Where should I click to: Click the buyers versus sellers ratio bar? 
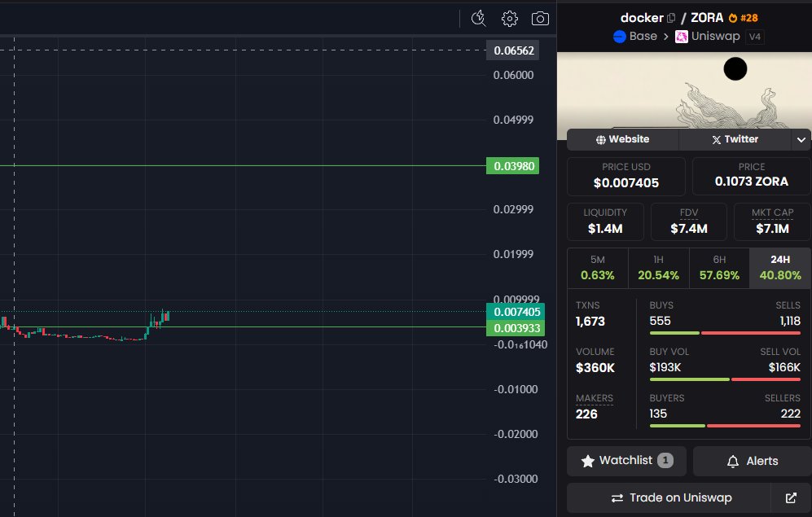pos(725,426)
